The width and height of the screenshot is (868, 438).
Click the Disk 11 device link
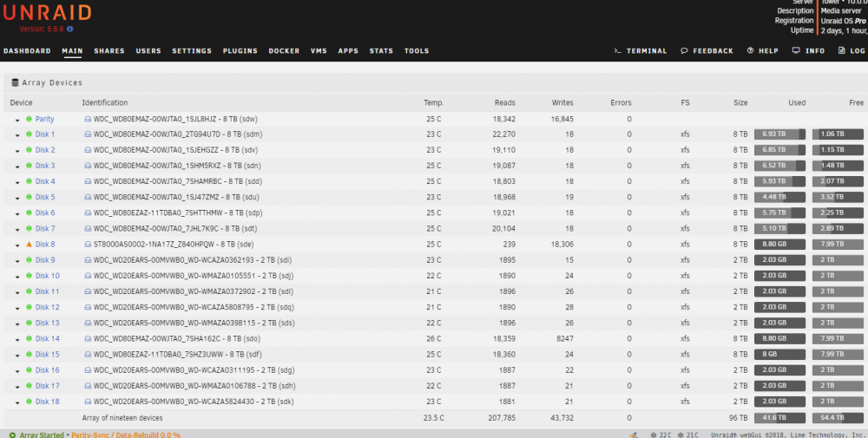pos(48,291)
